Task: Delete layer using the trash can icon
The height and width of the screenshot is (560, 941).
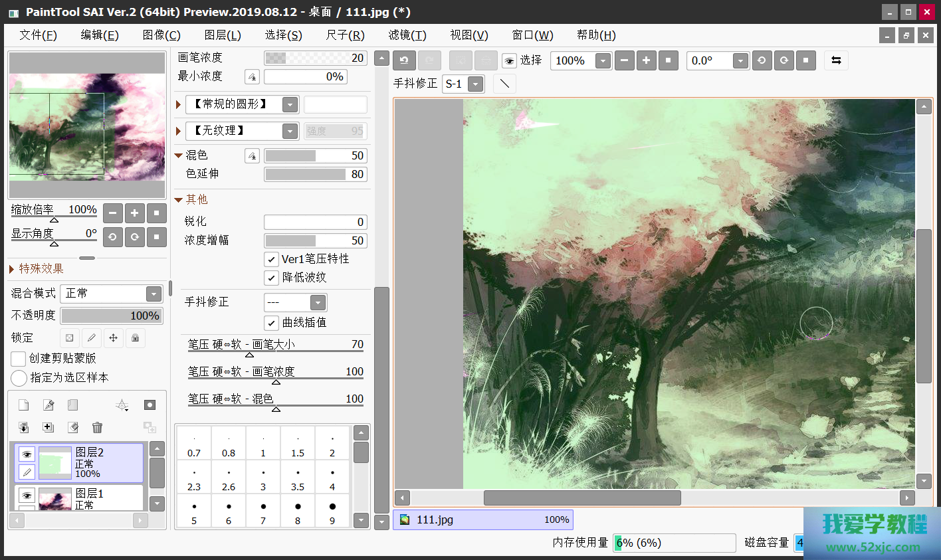Action: pos(97,428)
